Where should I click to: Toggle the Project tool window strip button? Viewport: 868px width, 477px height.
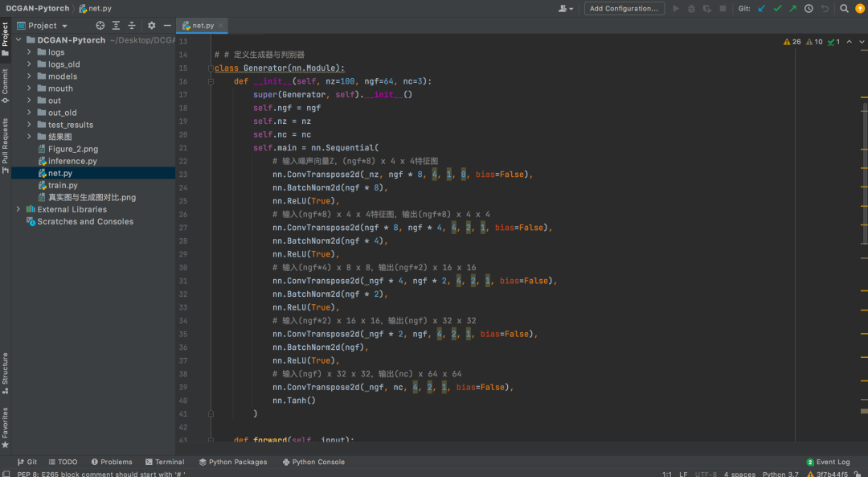pyautogui.click(x=6, y=39)
